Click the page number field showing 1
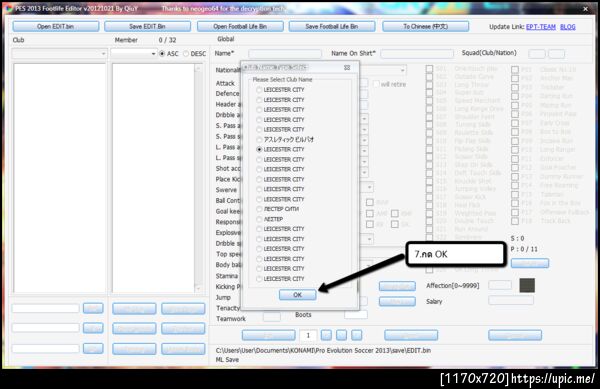This screenshot has width=600, height=389. (308, 335)
